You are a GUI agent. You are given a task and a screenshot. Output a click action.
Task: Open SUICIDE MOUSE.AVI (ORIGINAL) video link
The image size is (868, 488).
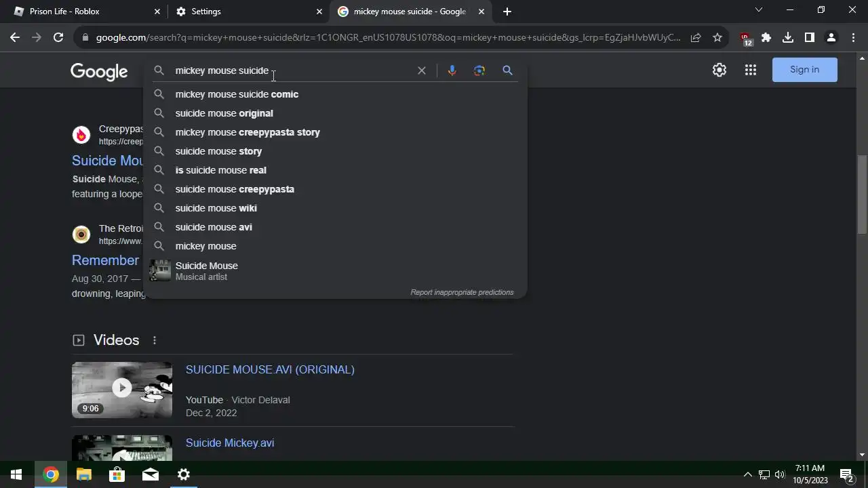[270, 369]
